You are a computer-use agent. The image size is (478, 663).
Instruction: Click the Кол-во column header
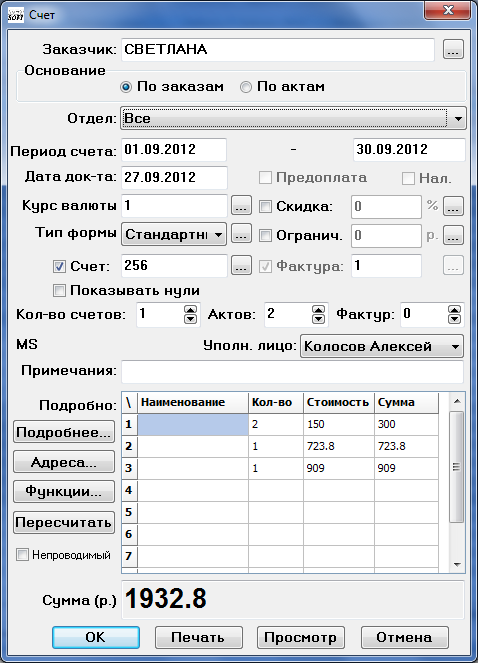click(276, 402)
